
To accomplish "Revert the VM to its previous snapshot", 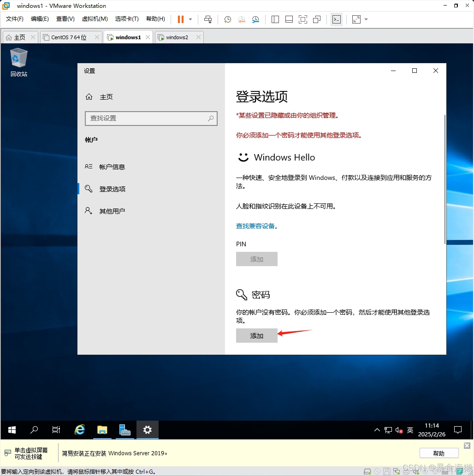I will coord(242,19).
